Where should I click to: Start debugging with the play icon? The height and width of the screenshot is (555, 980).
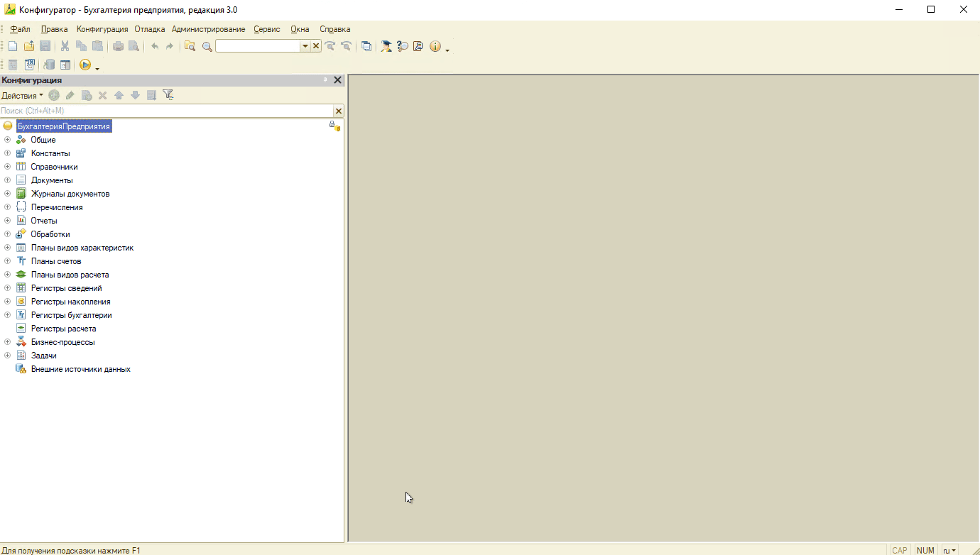coord(85,65)
